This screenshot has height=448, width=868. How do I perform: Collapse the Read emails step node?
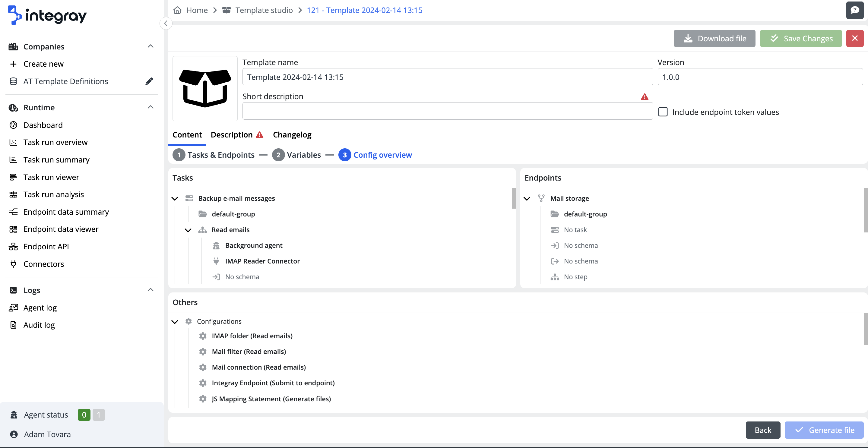tap(188, 230)
